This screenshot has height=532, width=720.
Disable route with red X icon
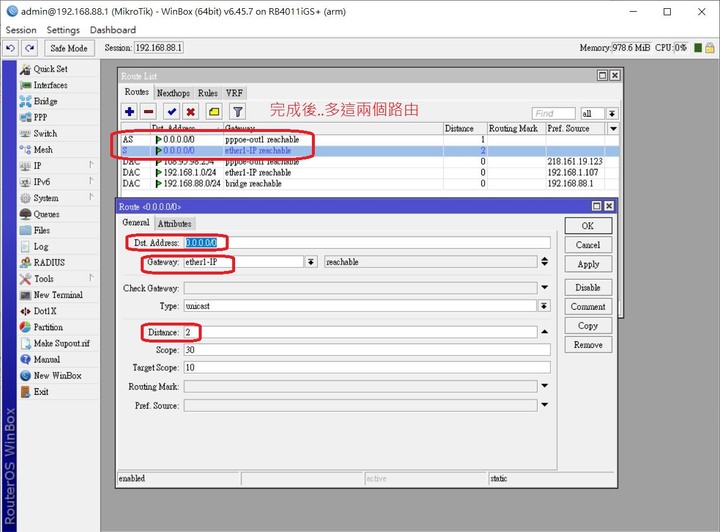click(191, 112)
